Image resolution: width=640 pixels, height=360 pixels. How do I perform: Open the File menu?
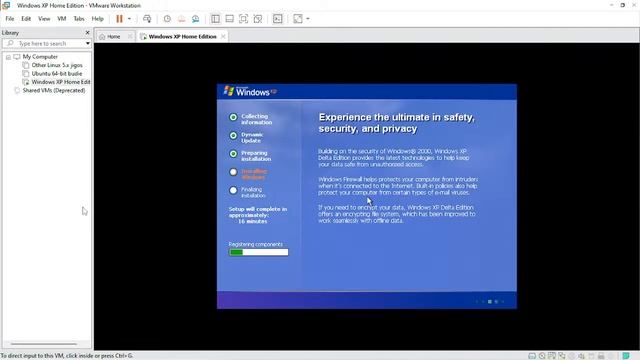[10, 19]
